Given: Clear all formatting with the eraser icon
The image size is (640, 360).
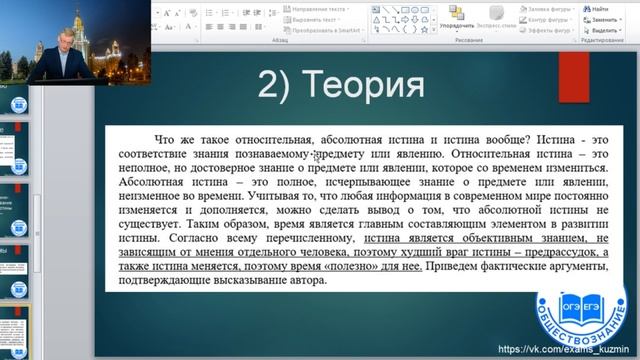Looking at the screenshot, I should pyautogui.click(x=193, y=13).
